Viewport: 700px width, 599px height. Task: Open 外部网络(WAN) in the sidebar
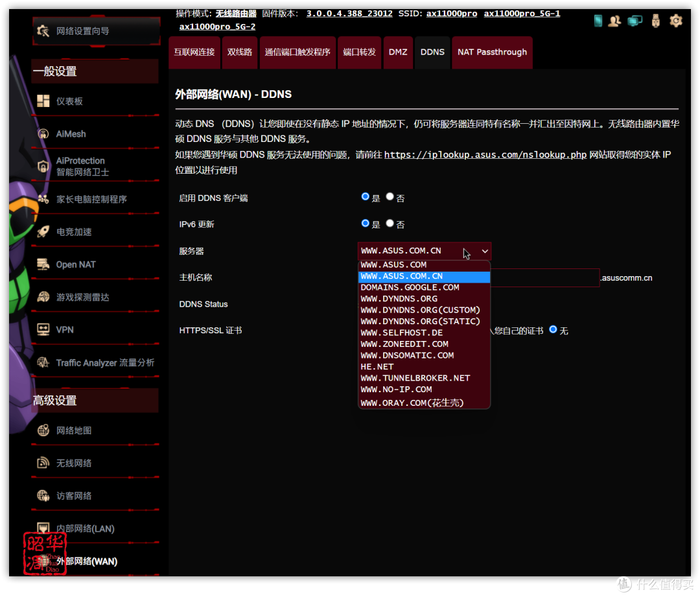tap(87, 561)
